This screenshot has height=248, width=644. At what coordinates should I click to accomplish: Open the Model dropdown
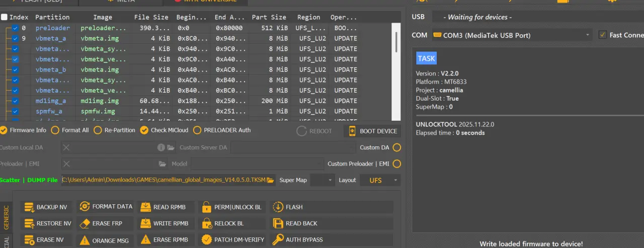coord(258,163)
